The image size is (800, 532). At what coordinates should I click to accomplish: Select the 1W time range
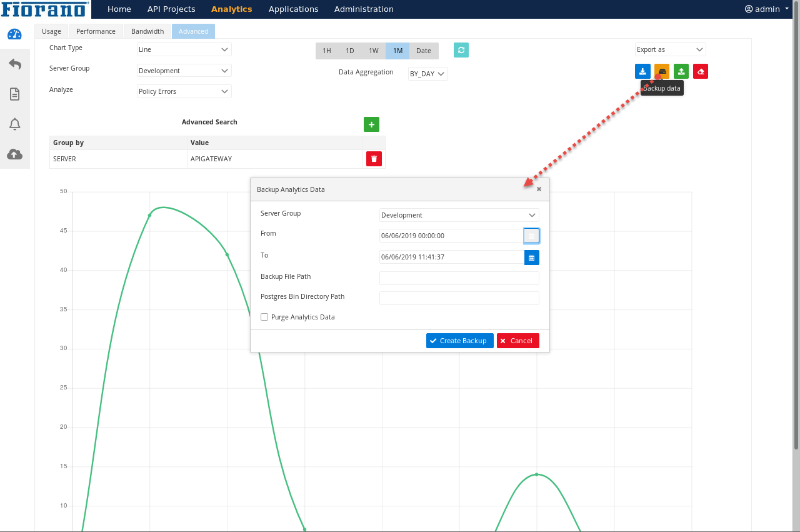click(374, 51)
